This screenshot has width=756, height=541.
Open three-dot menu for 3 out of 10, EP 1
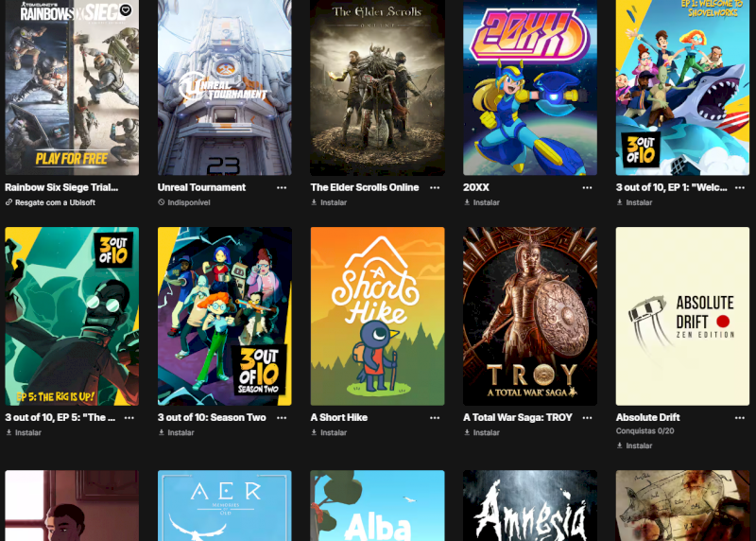(740, 187)
